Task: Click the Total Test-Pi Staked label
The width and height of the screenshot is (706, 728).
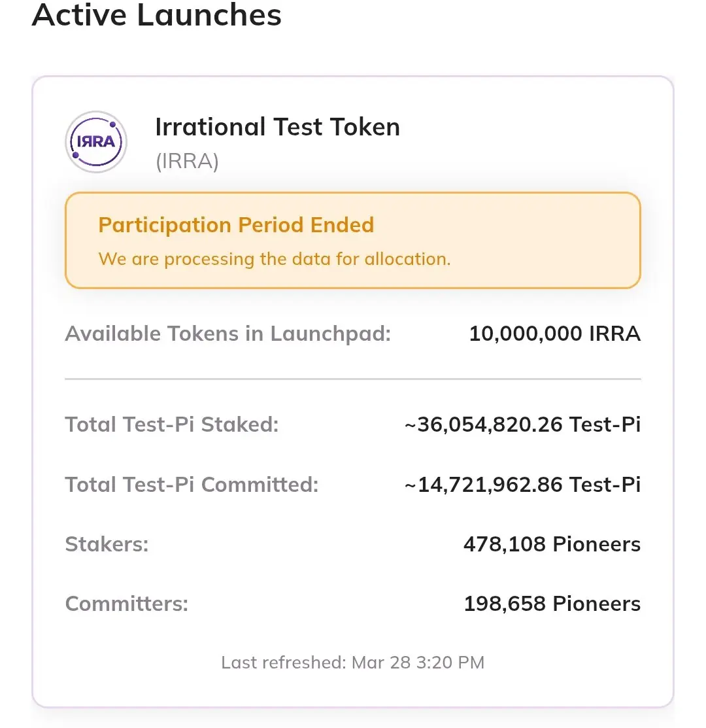Action: pyautogui.click(x=172, y=425)
